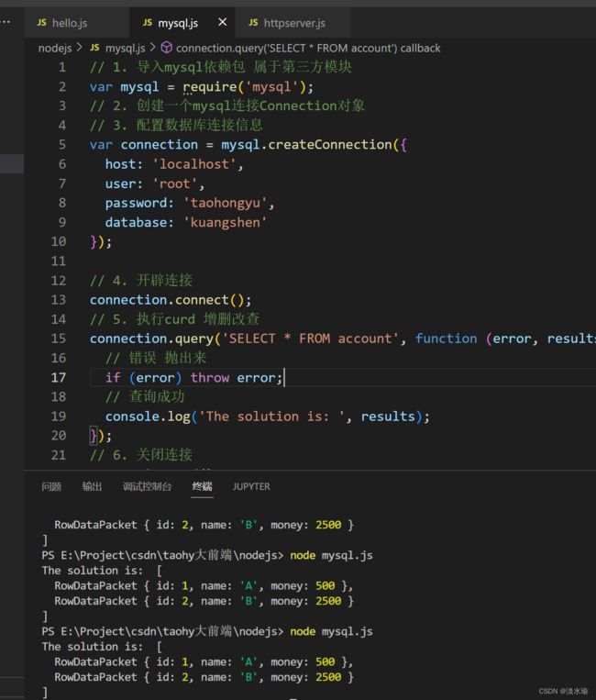Select the 终端 panel tab
This screenshot has height=700, width=596.
click(202, 486)
